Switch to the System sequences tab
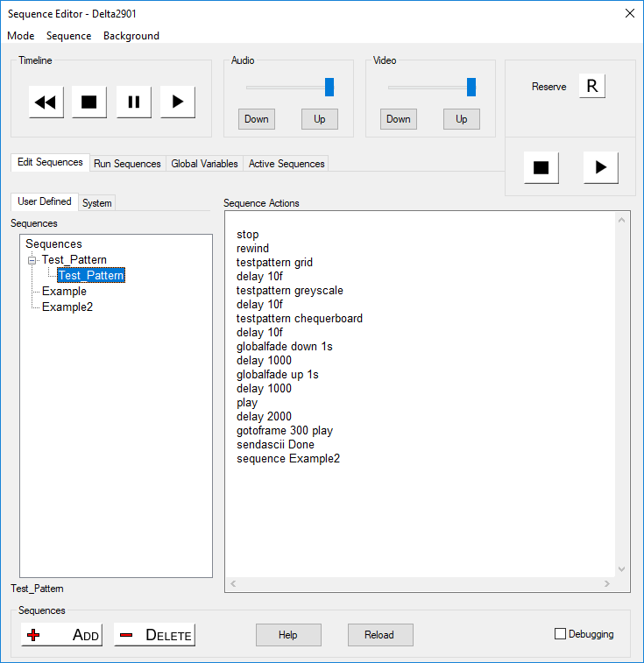The image size is (644, 663). [x=97, y=203]
